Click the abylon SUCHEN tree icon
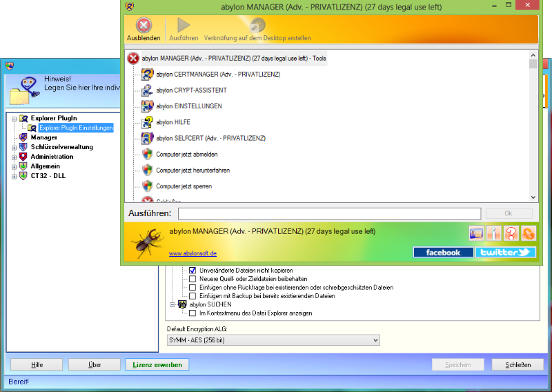The height and width of the screenshot is (392, 552). point(182,304)
